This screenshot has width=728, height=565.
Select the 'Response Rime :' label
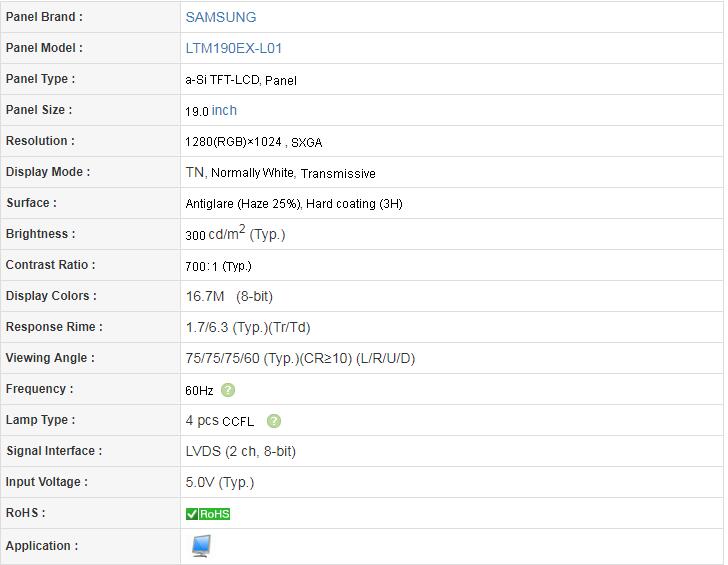coord(54,327)
